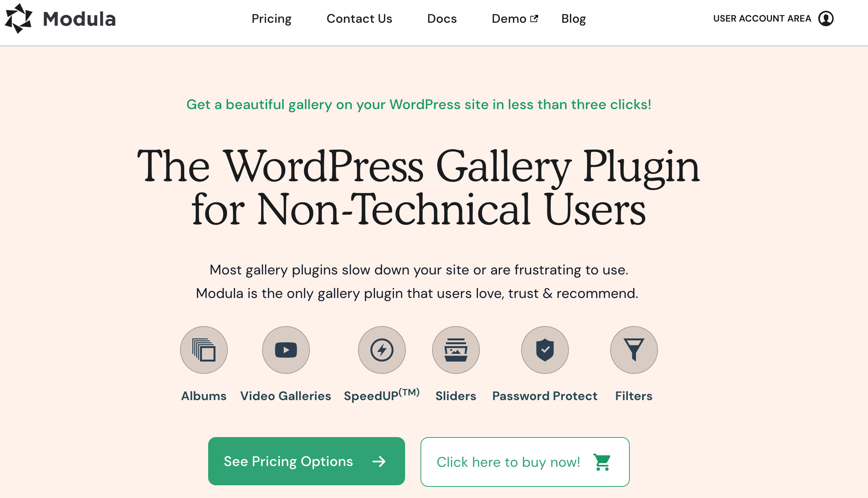The width and height of the screenshot is (868, 498).
Task: Click the external link icon beside Demo
Action: (x=534, y=19)
